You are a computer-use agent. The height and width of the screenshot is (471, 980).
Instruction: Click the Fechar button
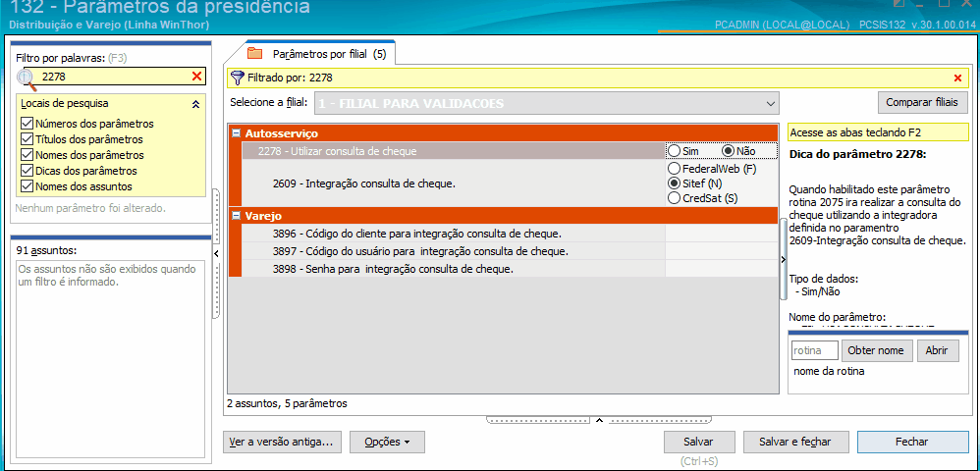pos(912,442)
